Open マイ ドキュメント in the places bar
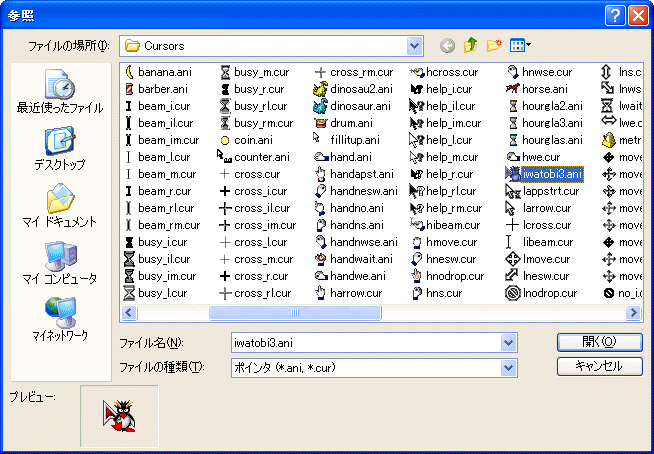This screenshot has width=654, height=454. pos(59,205)
